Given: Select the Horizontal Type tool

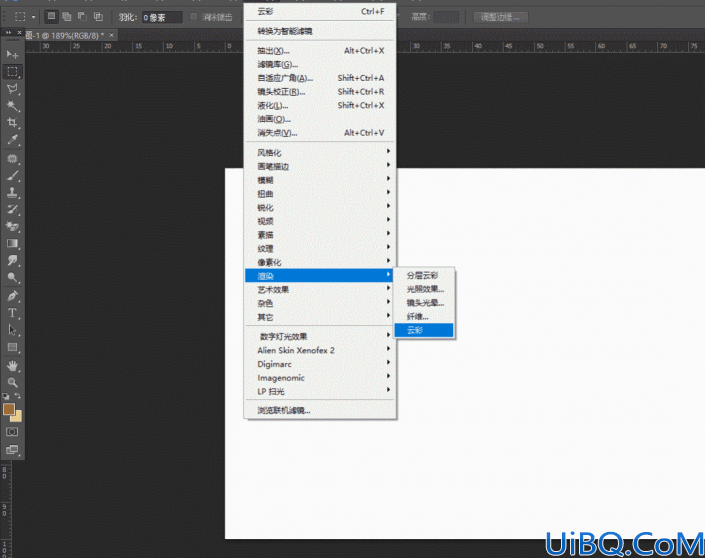Looking at the screenshot, I should (12, 313).
